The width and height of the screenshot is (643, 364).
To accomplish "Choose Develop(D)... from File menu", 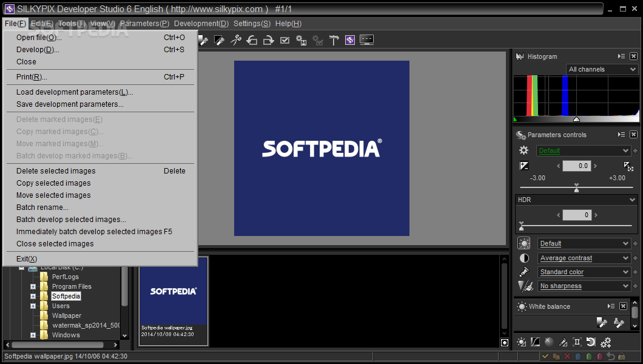I will point(101,50).
